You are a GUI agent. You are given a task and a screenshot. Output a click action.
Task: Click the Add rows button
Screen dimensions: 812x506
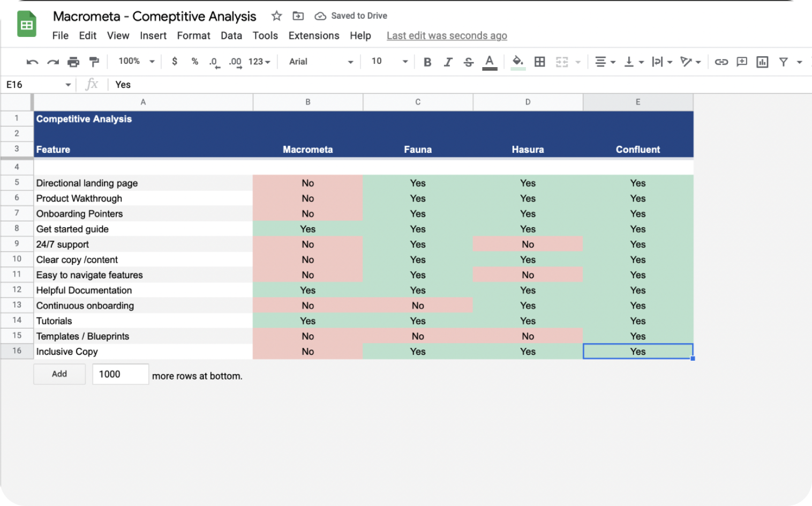[x=59, y=374]
